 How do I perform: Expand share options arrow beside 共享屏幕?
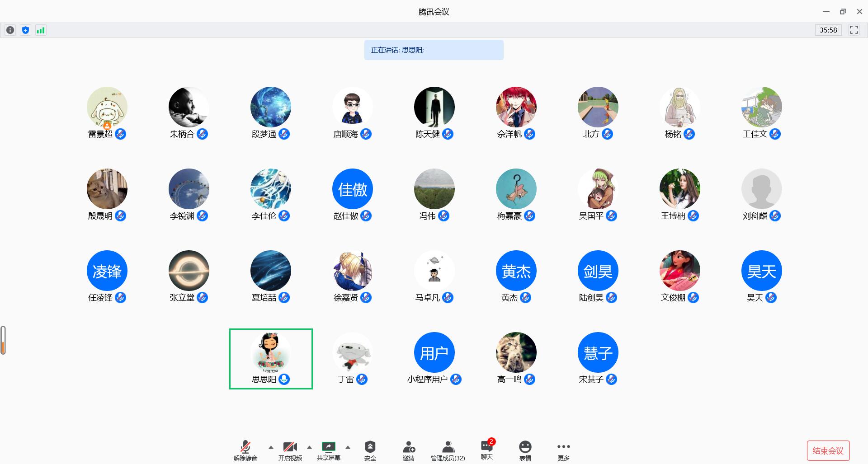348,447
